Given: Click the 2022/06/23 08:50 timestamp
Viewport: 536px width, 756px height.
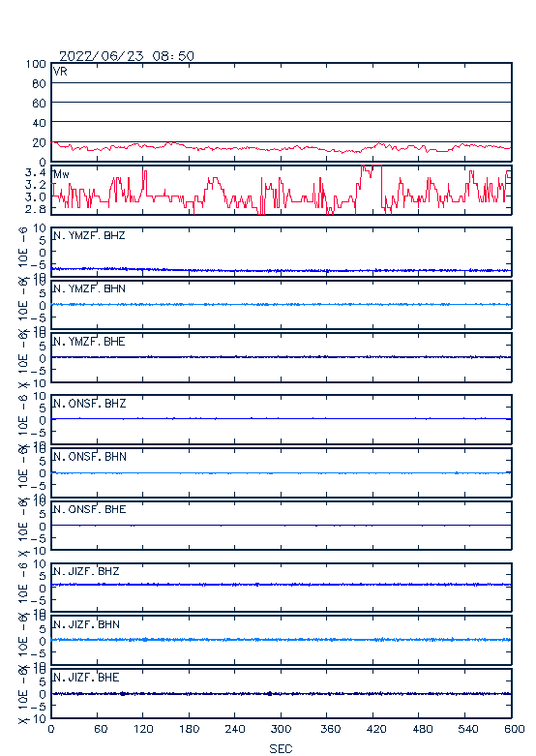Looking at the screenshot, I should (x=127, y=56).
